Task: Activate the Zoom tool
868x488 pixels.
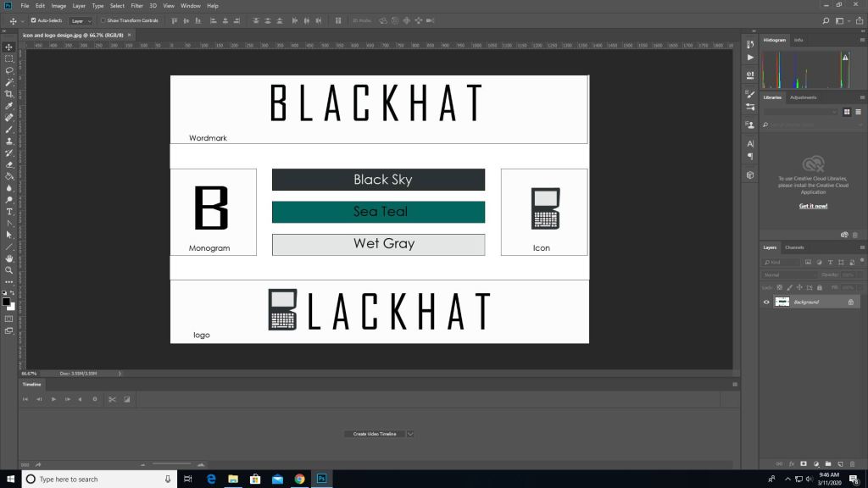Action: coord(9,269)
